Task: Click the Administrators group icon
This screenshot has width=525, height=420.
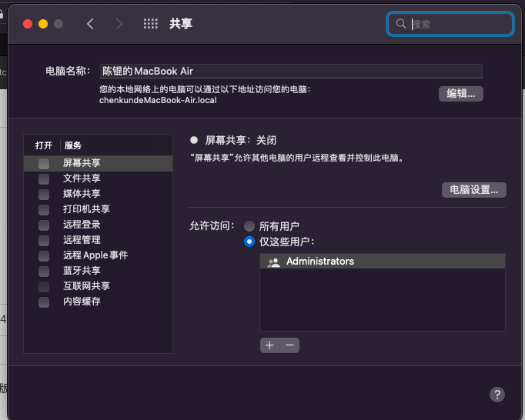Action: 273,262
